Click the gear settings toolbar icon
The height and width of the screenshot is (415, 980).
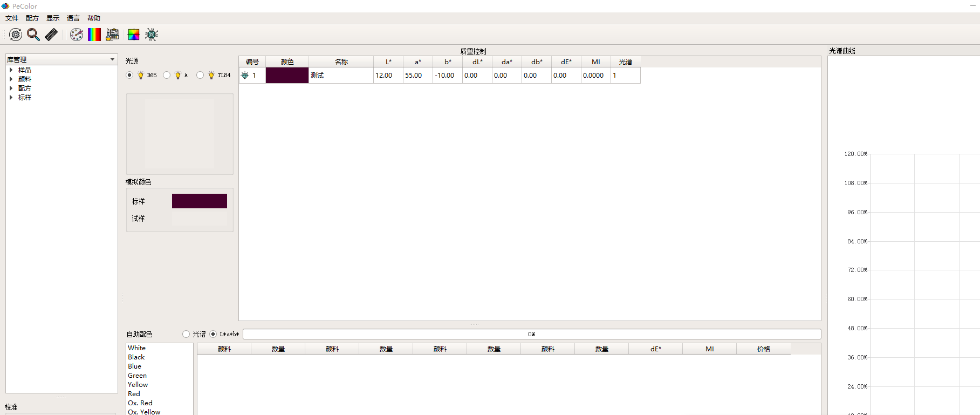pos(16,35)
